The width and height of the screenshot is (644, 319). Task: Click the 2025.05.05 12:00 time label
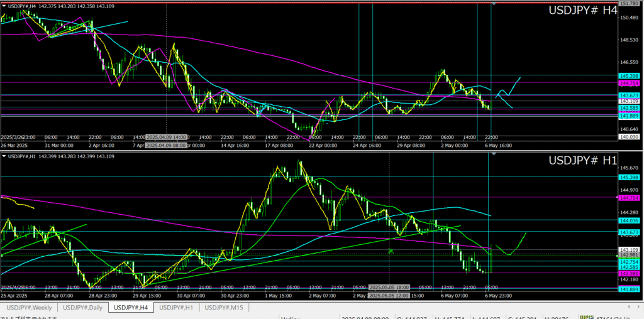click(389, 295)
